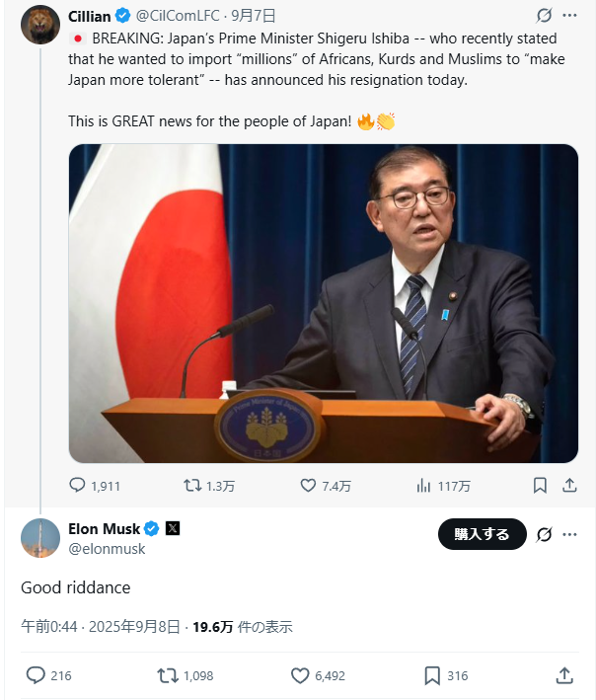Screen dimensions: 596x700
Task: Expand more options on Elon Musk's post
Action: (x=570, y=534)
